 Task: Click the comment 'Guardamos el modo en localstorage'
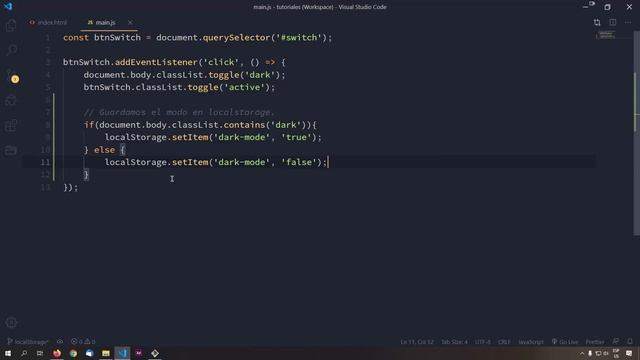pos(179,112)
